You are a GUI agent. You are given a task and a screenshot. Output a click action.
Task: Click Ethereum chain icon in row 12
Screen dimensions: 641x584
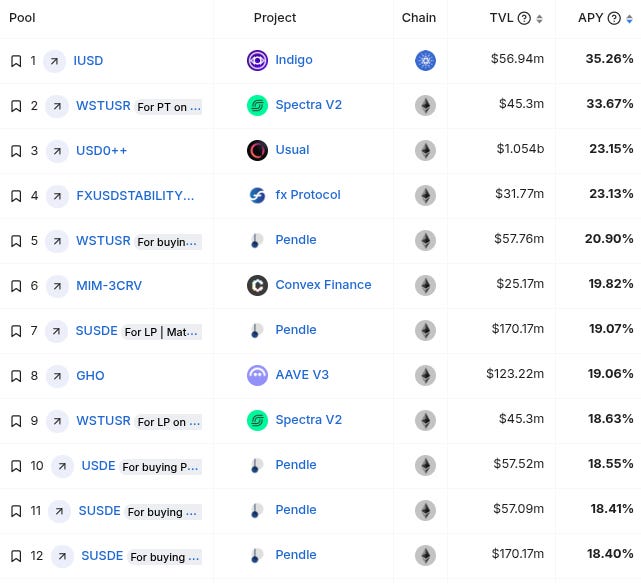pos(426,555)
